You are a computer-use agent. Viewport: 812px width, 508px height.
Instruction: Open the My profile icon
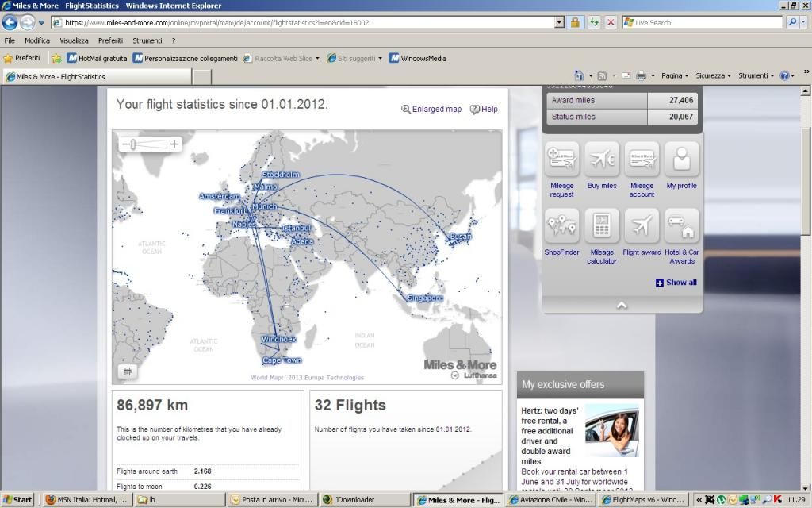point(681,159)
